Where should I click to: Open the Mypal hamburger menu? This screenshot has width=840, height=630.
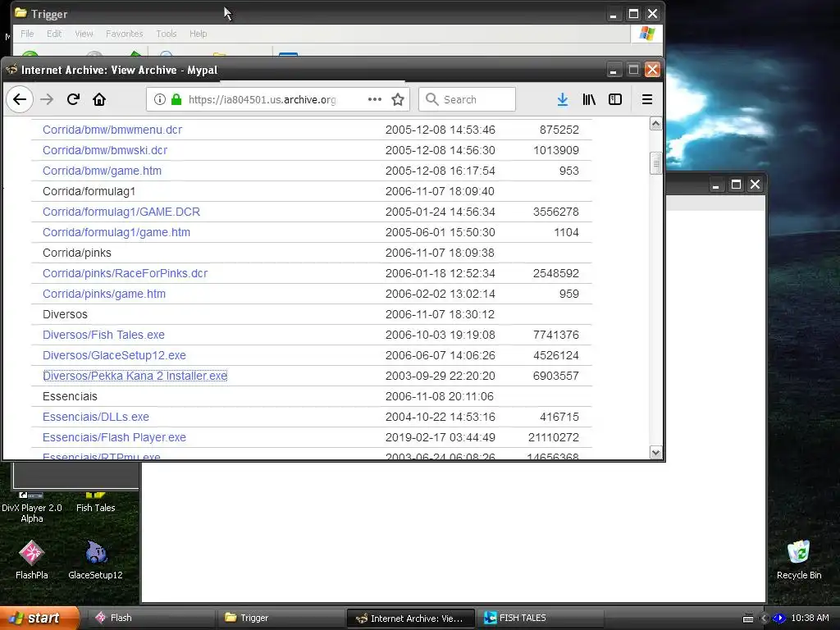point(647,99)
